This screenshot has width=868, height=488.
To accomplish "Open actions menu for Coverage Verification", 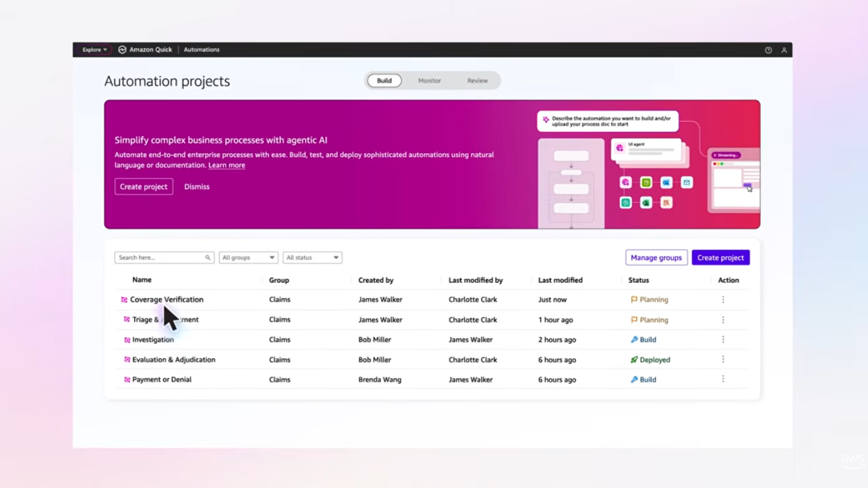I will click(723, 300).
